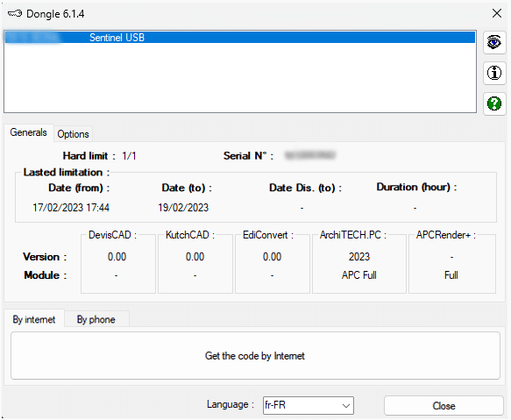Viewport: 511px width, 420px height.
Task: Select the Sentinel USB list entry
Action: coord(240,38)
